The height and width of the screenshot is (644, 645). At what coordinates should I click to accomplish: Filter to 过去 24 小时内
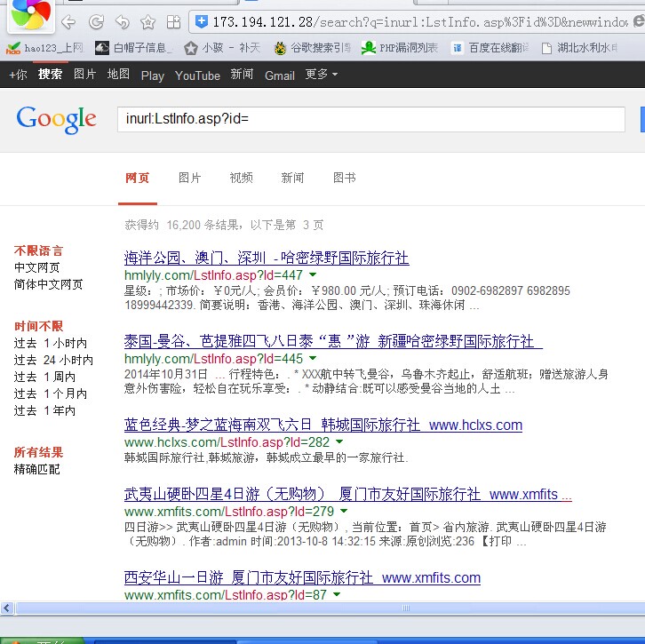coord(53,361)
